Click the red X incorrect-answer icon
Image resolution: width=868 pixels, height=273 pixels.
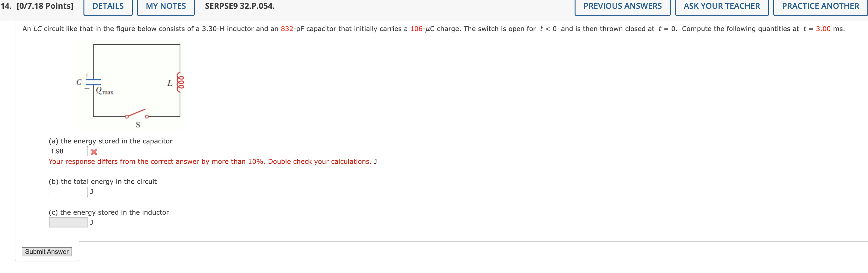coord(94,152)
